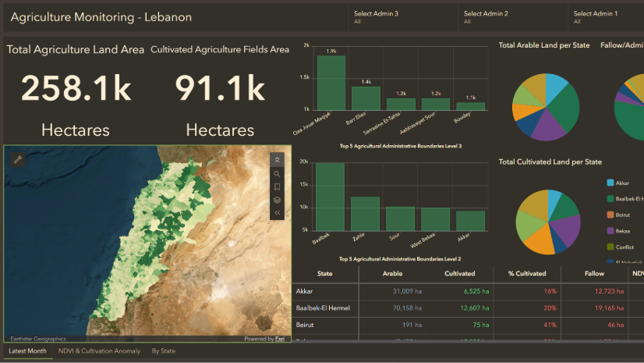Click the 91.1k cultivated fields indicator

(x=220, y=88)
